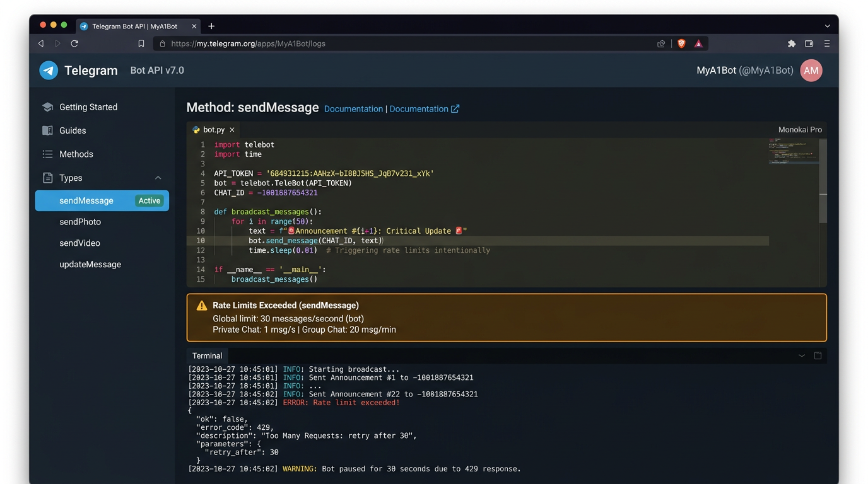Reload the page with the refresh icon

pos(74,43)
